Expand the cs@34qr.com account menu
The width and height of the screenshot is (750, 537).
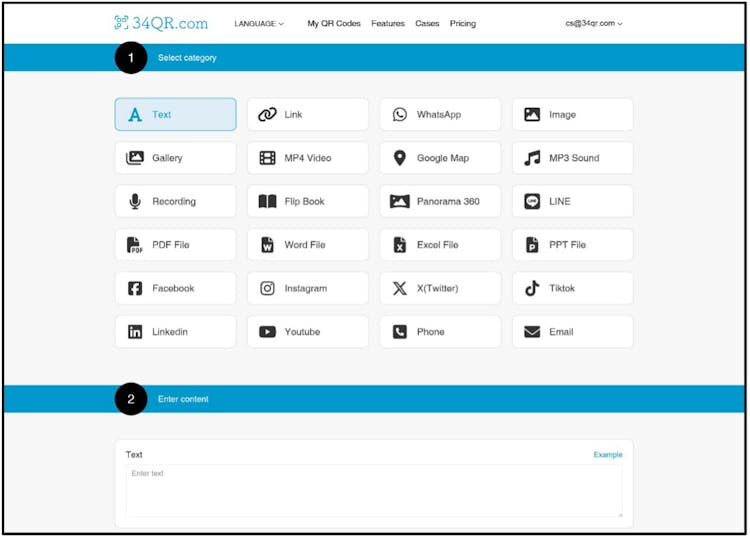pos(593,23)
